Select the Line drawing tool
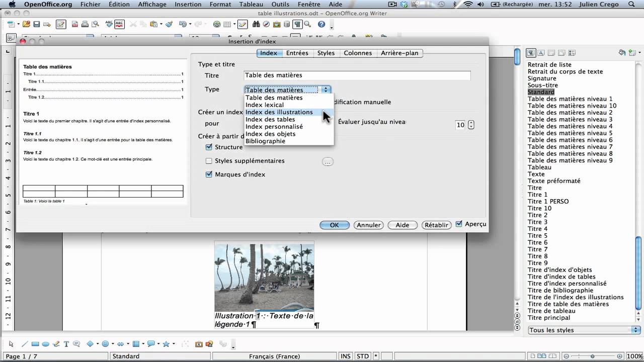 (x=25, y=344)
